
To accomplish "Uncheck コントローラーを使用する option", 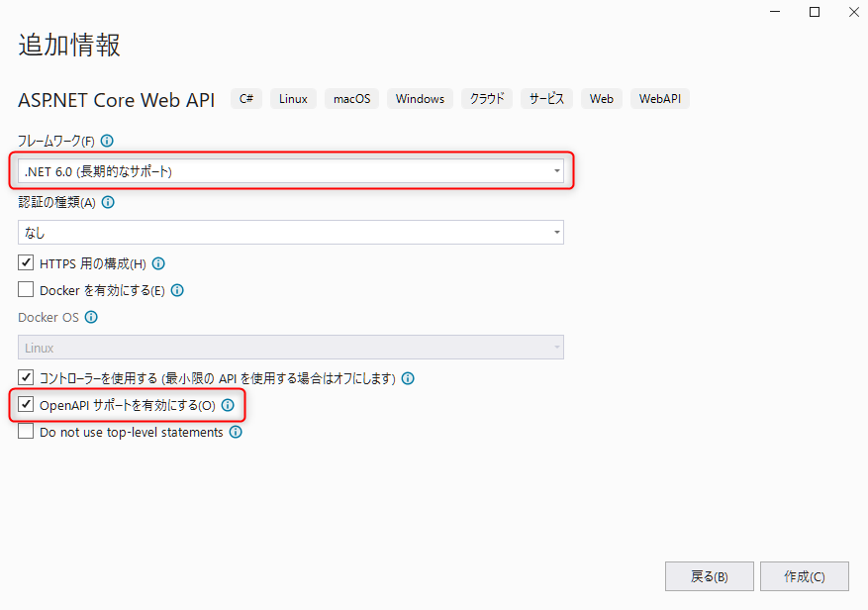I will (x=25, y=377).
